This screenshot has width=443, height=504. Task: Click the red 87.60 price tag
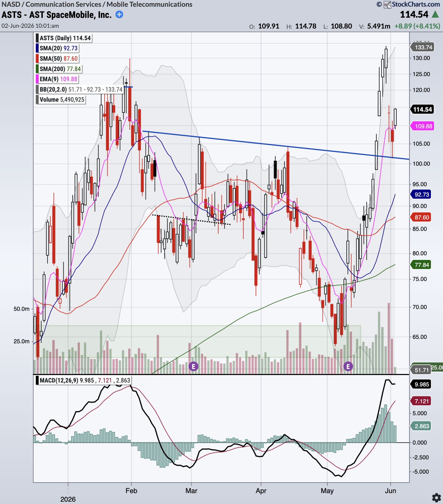[x=421, y=217]
